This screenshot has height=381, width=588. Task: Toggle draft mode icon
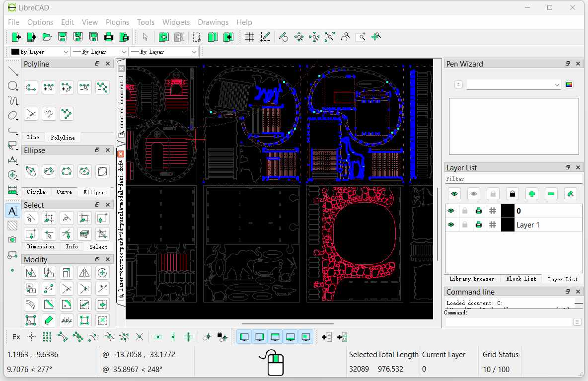click(x=265, y=37)
